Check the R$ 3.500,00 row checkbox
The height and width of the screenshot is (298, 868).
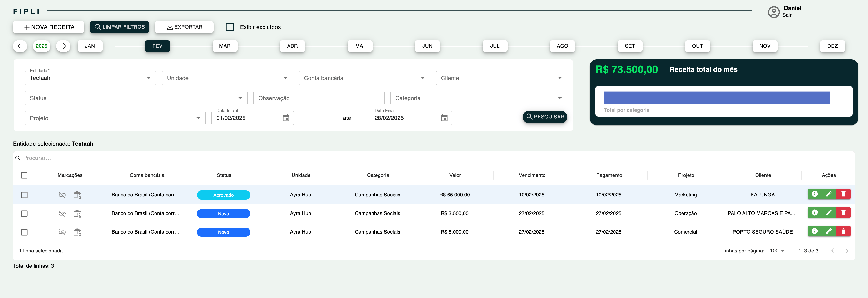[x=24, y=214]
